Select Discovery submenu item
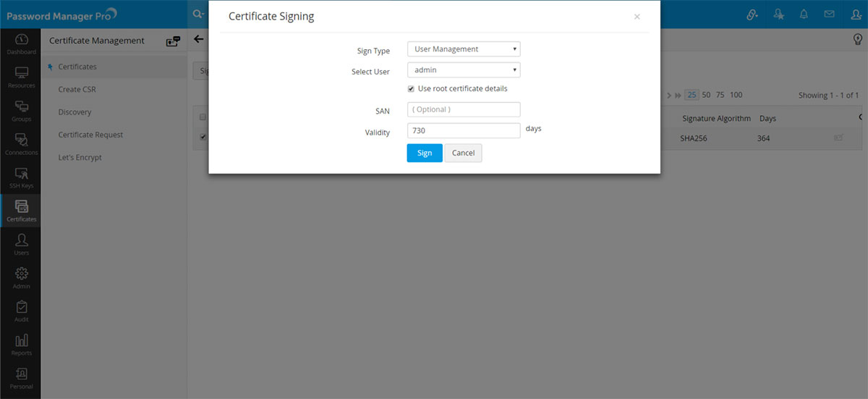 [x=75, y=112]
